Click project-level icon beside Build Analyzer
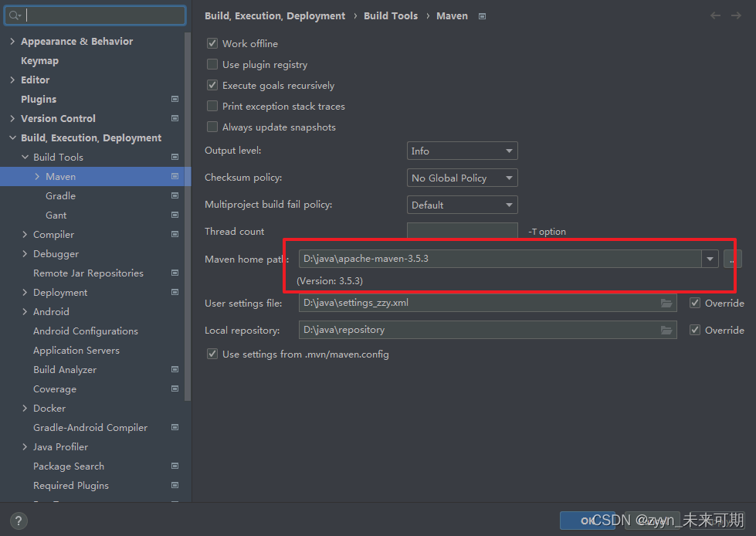 (x=175, y=369)
